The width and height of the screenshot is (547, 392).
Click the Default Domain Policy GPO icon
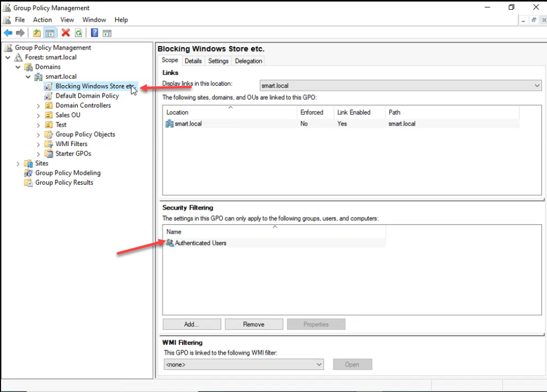pyautogui.click(x=49, y=96)
